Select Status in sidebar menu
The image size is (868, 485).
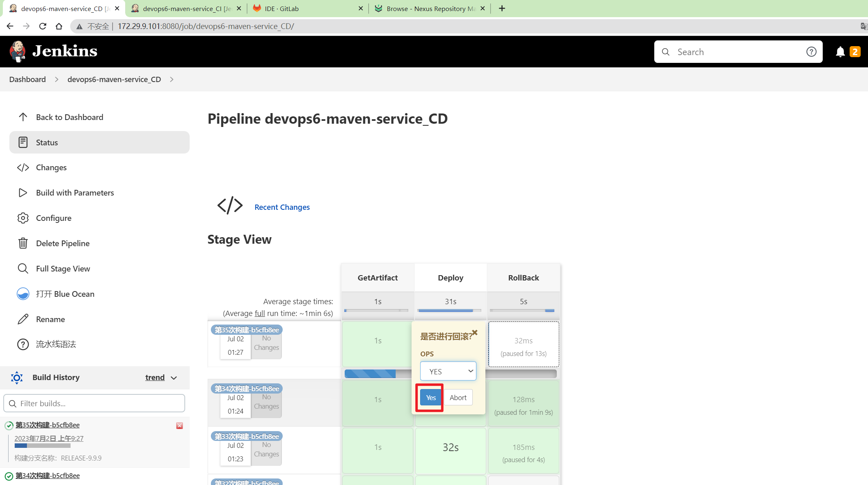[x=100, y=142]
